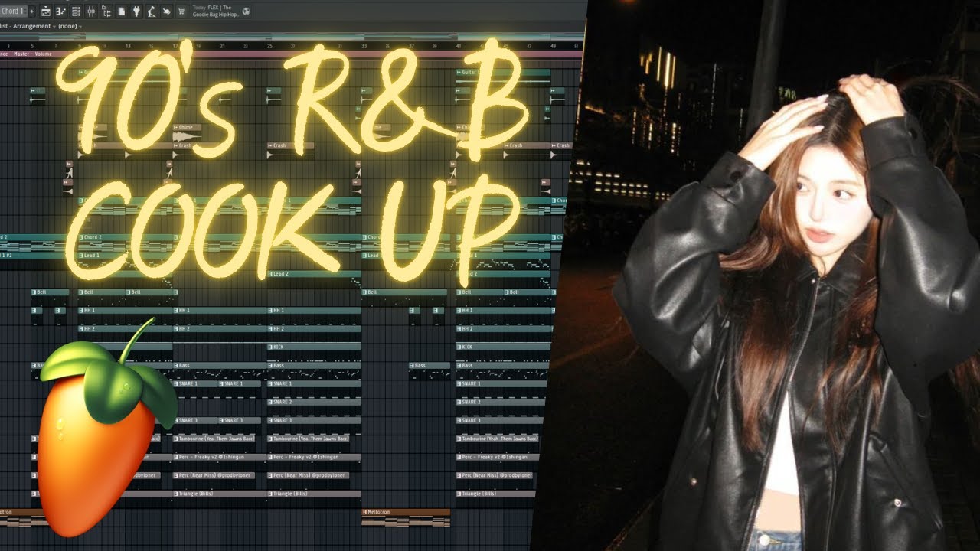Open the plugin picker plug icon
980x551 pixels.
click(136, 11)
